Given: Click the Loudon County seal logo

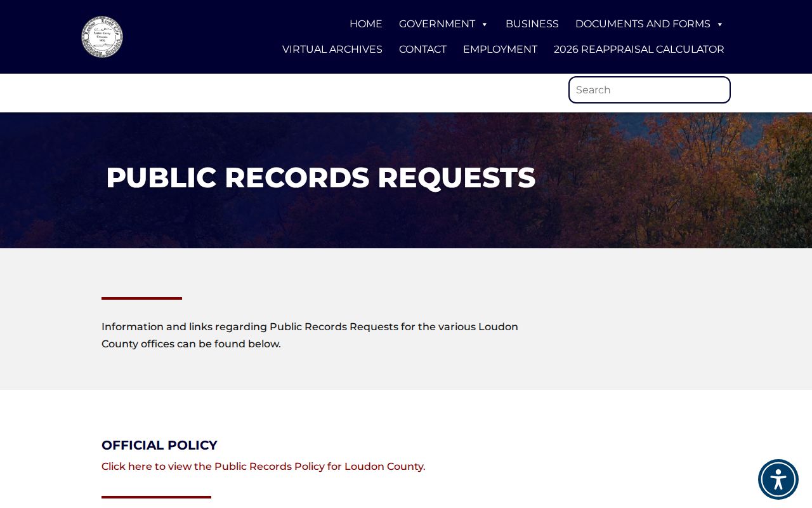Looking at the screenshot, I should [x=102, y=37].
